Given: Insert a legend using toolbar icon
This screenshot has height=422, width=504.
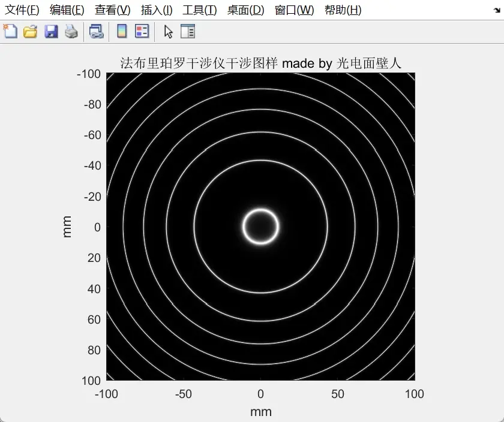Looking at the screenshot, I should point(142,32).
